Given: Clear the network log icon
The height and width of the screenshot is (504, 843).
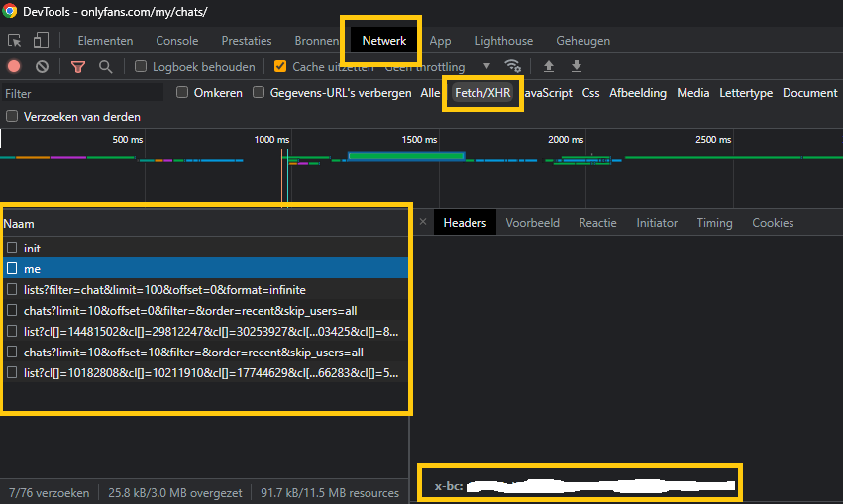Looking at the screenshot, I should pos(42,67).
